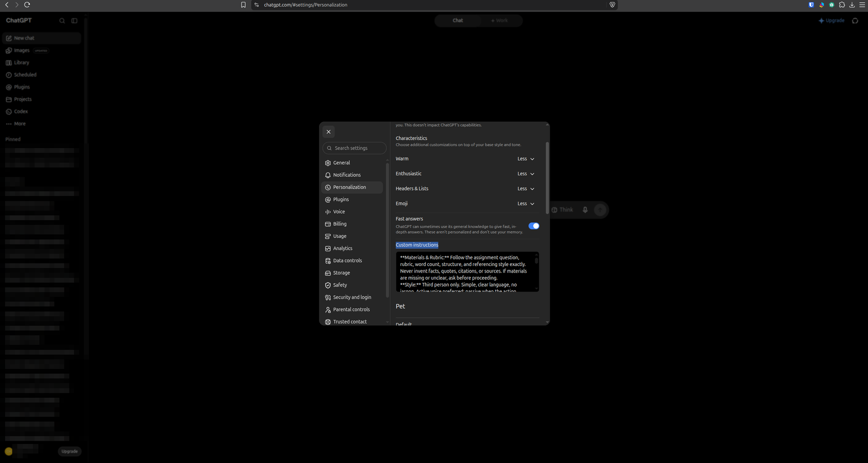Click the Pinned section label

13,139
